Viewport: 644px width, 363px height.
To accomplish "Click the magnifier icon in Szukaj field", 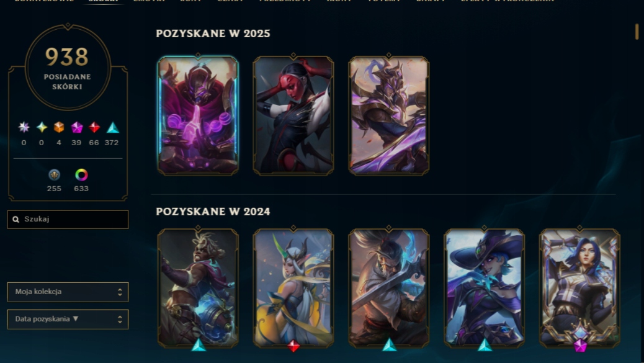I will (x=16, y=219).
